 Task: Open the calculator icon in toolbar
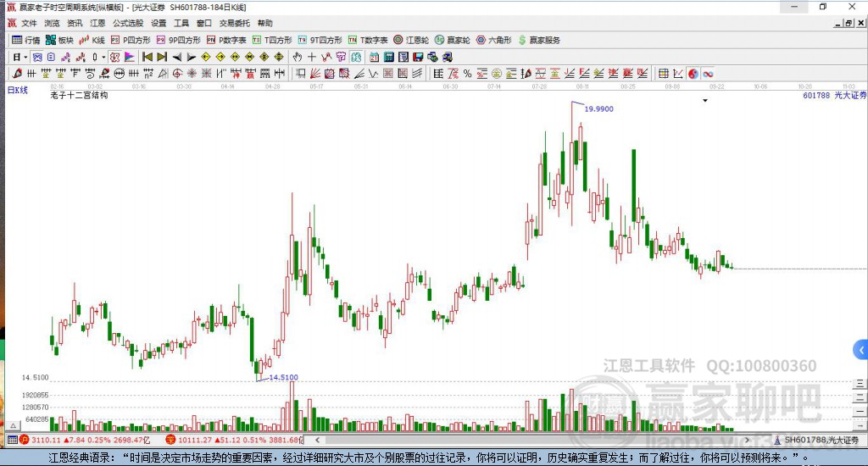[388, 57]
